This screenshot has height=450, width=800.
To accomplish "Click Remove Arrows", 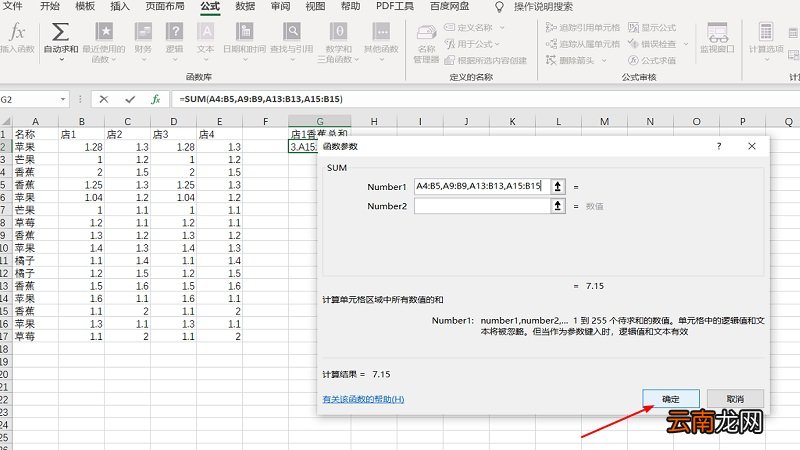I will [570, 60].
